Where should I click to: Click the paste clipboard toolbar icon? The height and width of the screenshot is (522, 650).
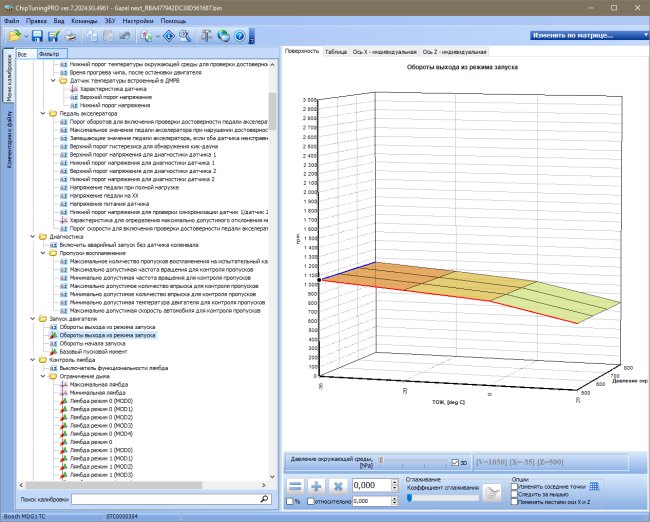(x=109, y=36)
